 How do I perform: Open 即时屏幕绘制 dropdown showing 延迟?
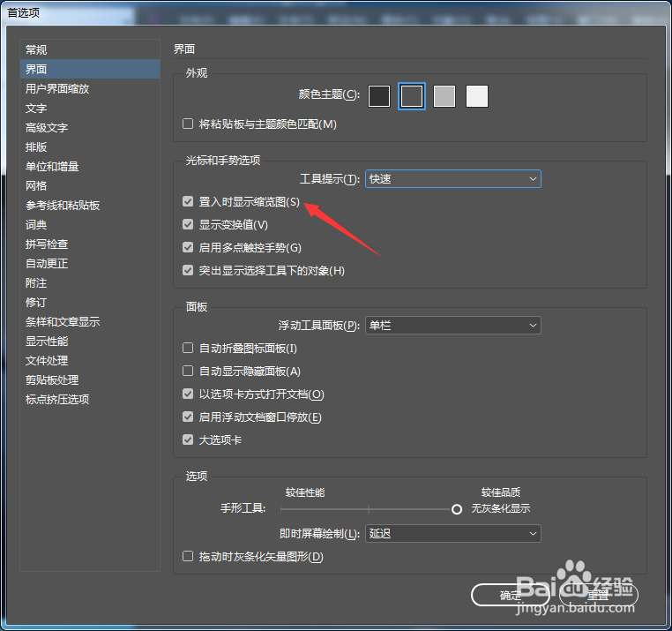click(x=453, y=534)
